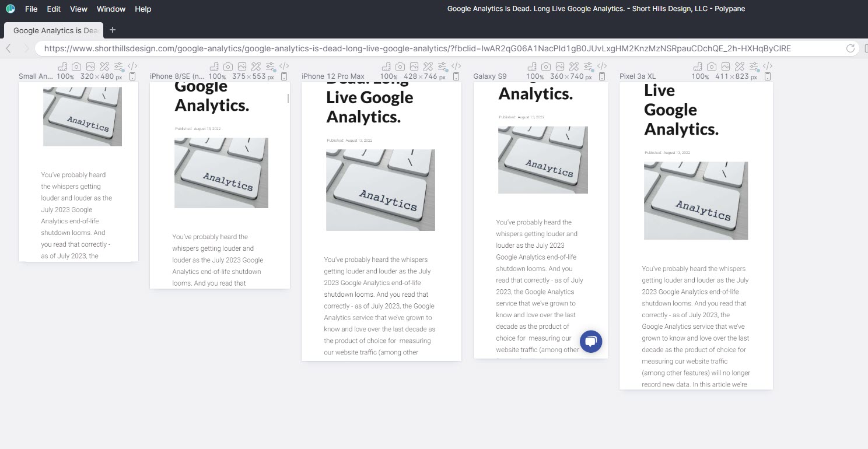Click the image overlay icon on Galaxy S9 pane

[x=560, y=66]
